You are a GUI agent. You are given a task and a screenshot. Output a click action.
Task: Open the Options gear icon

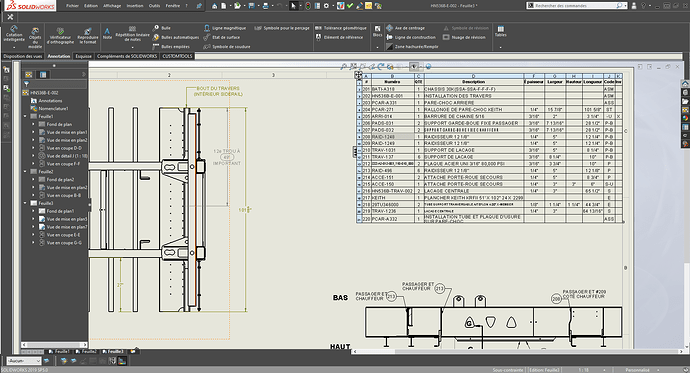pos(326,6)
